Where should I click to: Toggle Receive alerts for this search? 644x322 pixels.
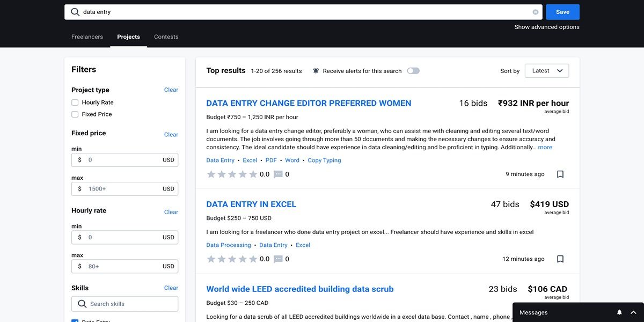[413, 71]
